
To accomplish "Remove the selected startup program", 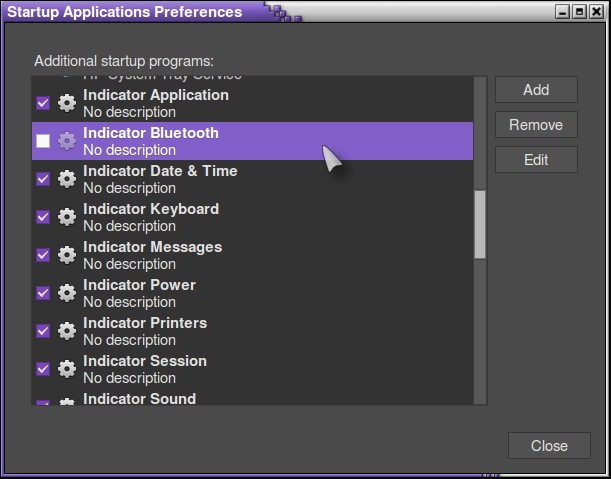I will click(535, 125).
